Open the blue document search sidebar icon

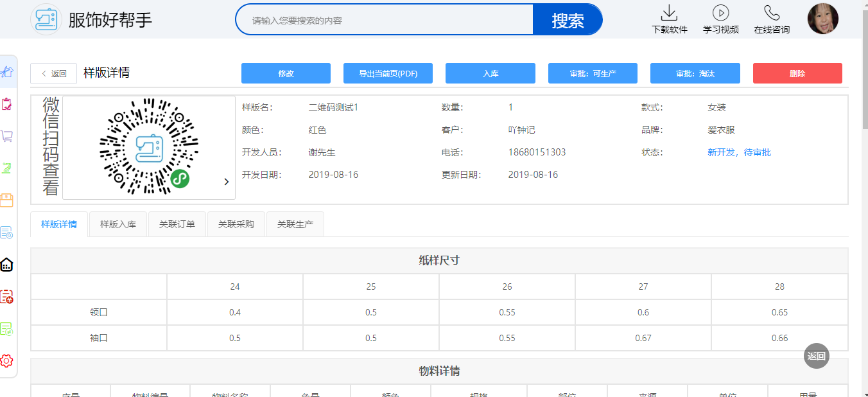coord(7,233)
